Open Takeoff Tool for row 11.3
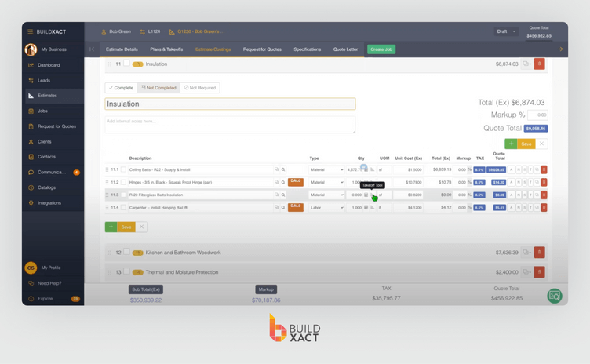Screen dimensions: 590x364 point(372,195)
